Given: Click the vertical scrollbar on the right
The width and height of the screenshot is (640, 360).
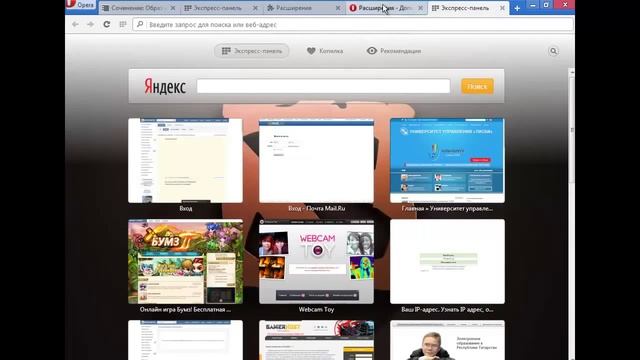Looking at the screenshot, I should point(572,131).
